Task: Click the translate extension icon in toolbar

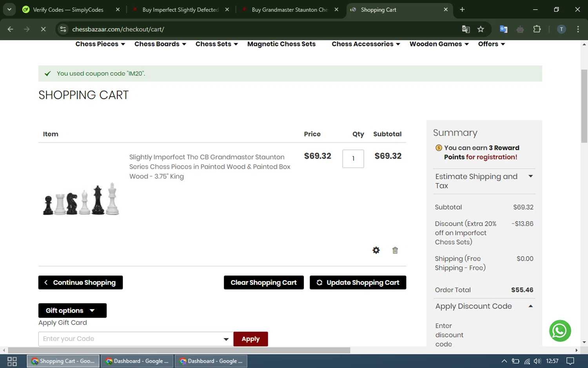Action: click(x=504, y=29)
